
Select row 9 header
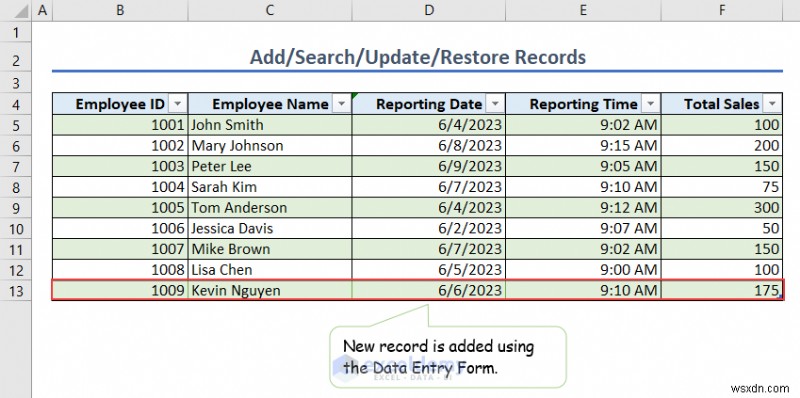coord(15,208)
